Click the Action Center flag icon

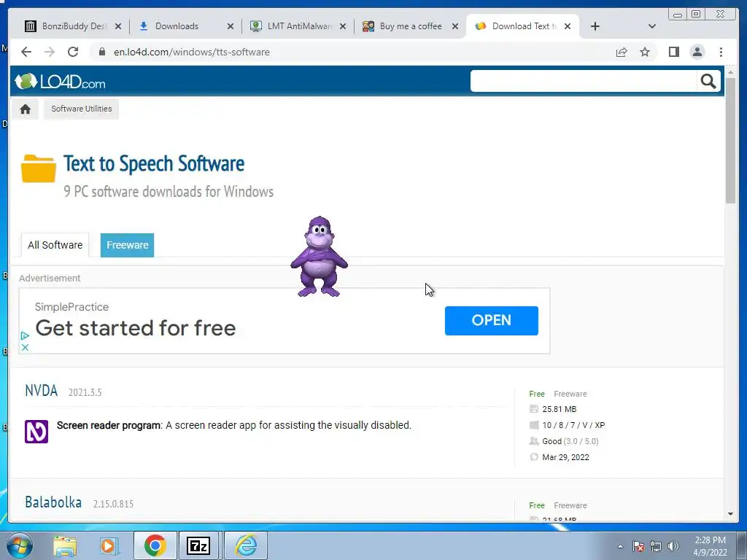click(638, 547)
